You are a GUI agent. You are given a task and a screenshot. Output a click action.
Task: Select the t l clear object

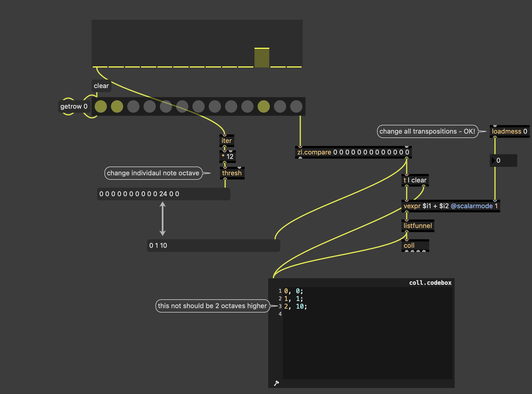415,180
